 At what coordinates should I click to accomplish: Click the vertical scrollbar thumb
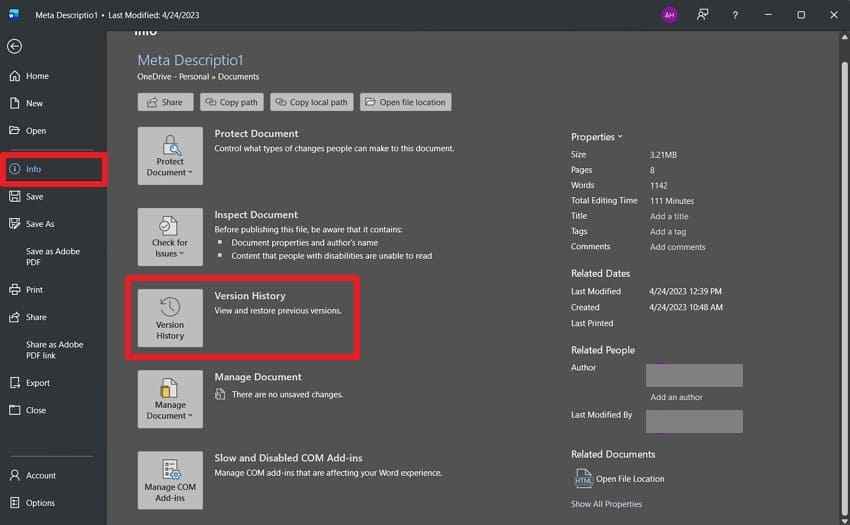[x=844, y=287]
